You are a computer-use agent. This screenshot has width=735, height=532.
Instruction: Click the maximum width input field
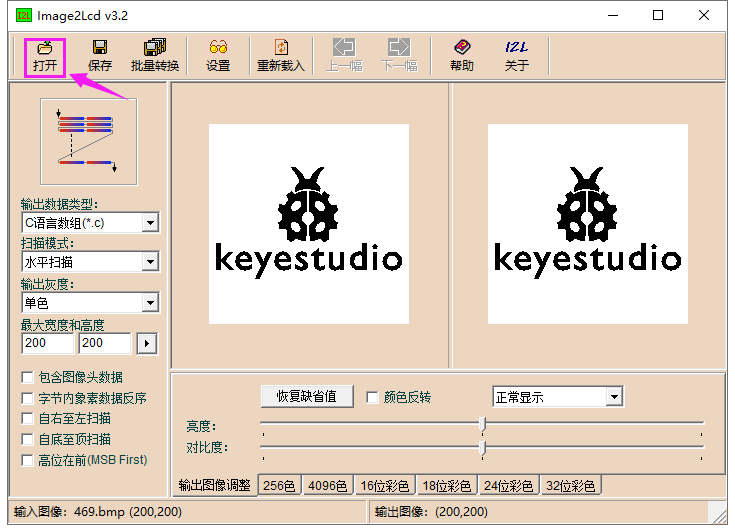47,343
